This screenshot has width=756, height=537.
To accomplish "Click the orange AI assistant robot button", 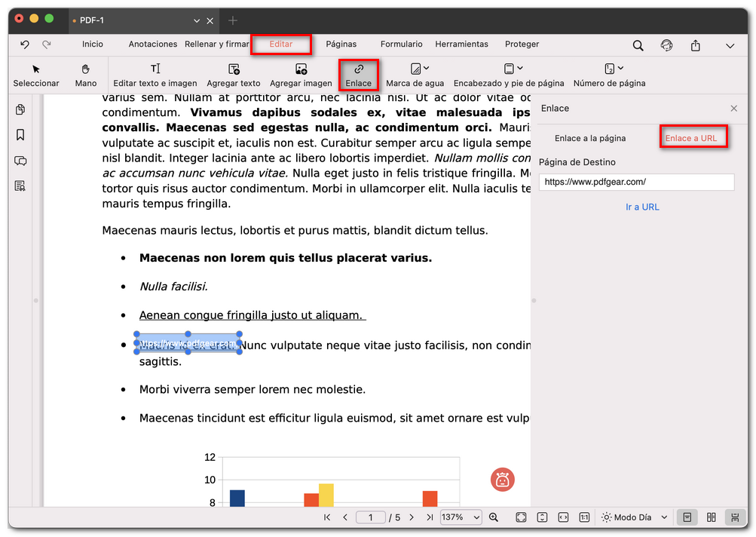I will point(503,479).
